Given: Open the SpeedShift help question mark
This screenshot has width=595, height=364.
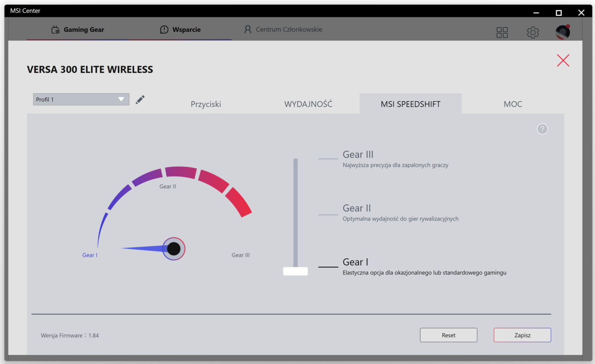Looking at the screenshot, I should [x=542, y=129].
